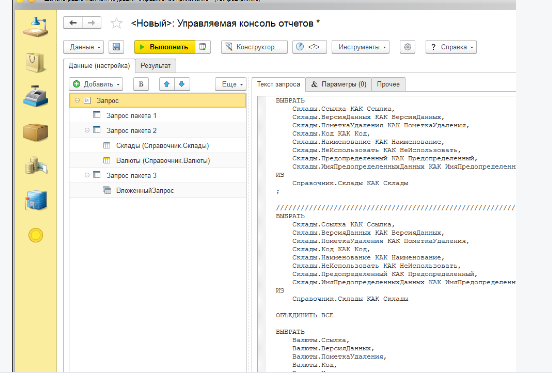Open the Конструктор query builder
This screenshot has height=376, width=552.
(255, 47)
